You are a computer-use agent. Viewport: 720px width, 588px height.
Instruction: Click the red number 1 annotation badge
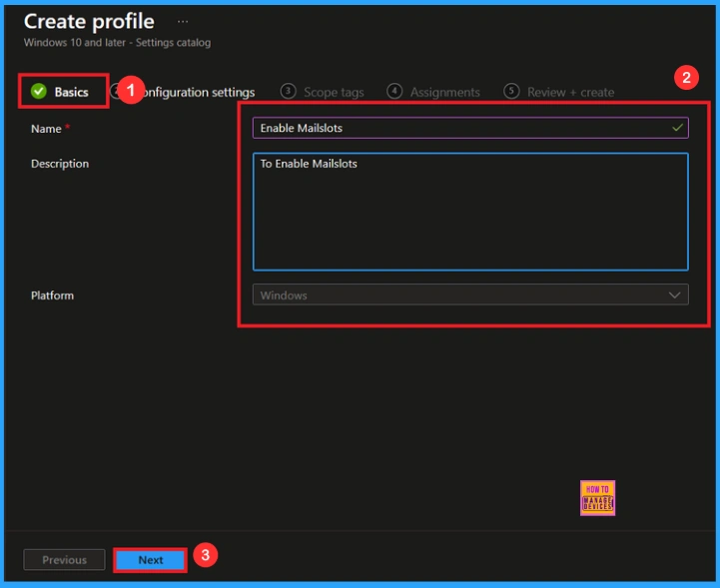pos(126,91)
